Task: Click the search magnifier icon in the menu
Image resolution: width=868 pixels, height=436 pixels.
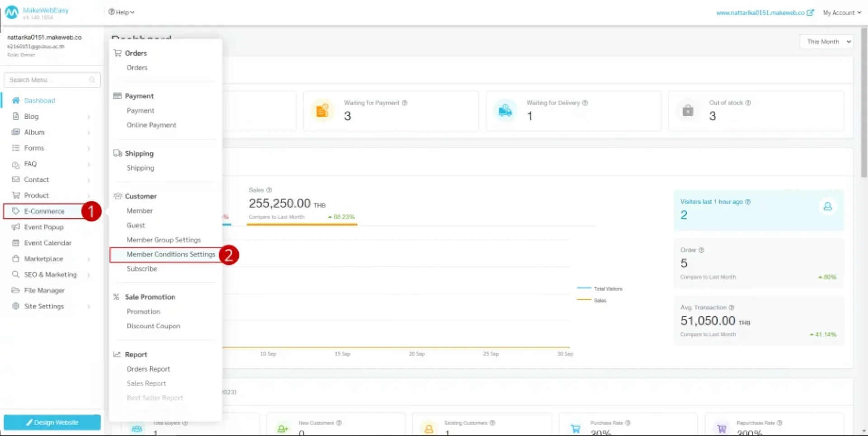Action: pyautogui.click(x=92, y=80)
